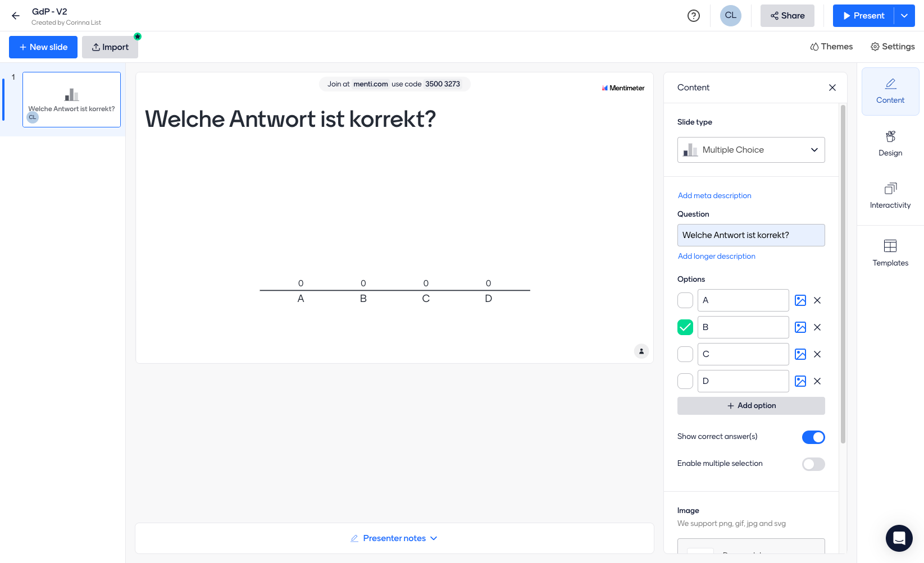Remove option C with its X icon
This screenshot has height=563, width=924.
coord(817,354)
